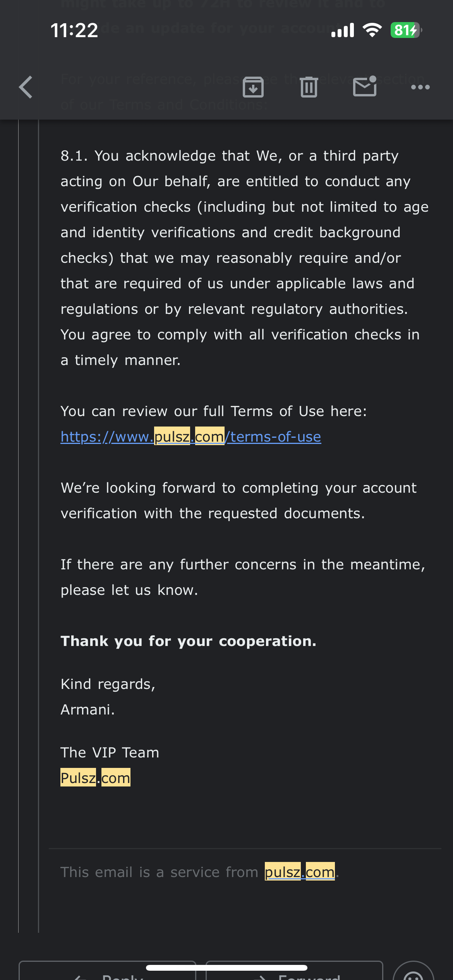Tap the home indicator bar
This screenshot has width=453, height=980.
click(226, 968)
